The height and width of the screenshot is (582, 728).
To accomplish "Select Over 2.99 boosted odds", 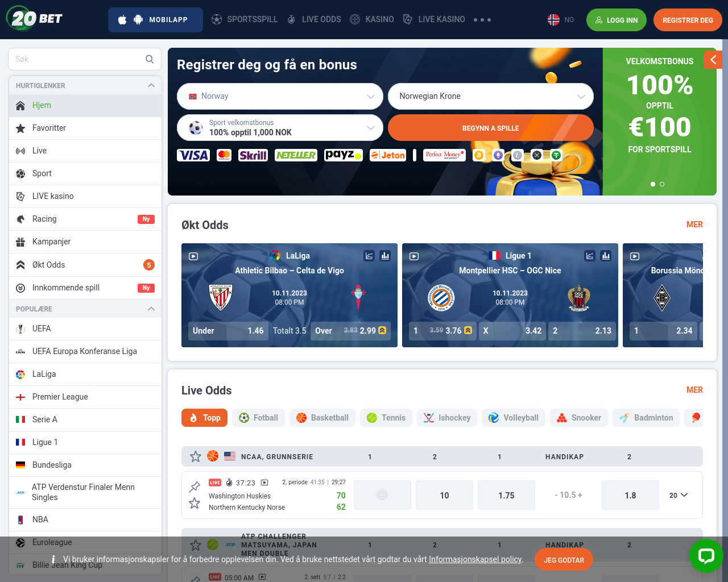I will pyautogui.click(x=350, y=331).
